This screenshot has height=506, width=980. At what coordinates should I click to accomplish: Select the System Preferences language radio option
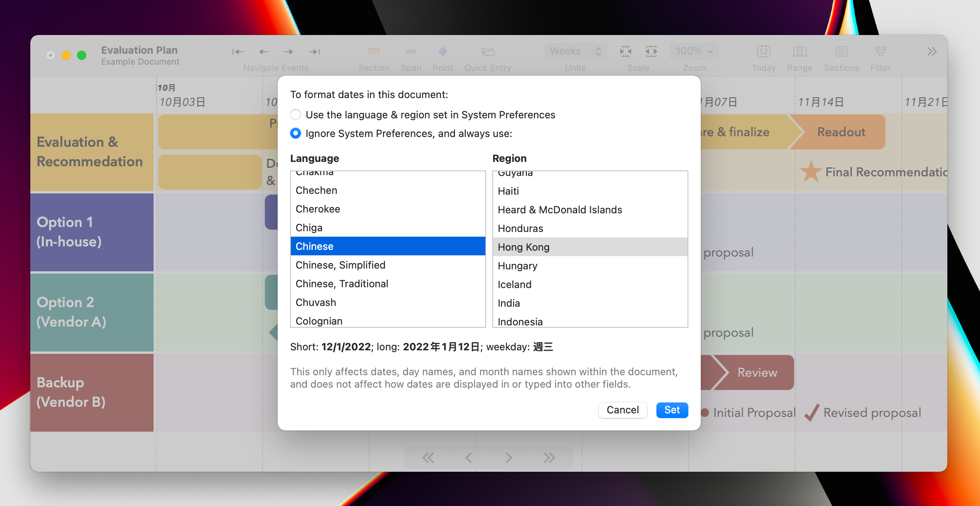[x=296, y=114]
